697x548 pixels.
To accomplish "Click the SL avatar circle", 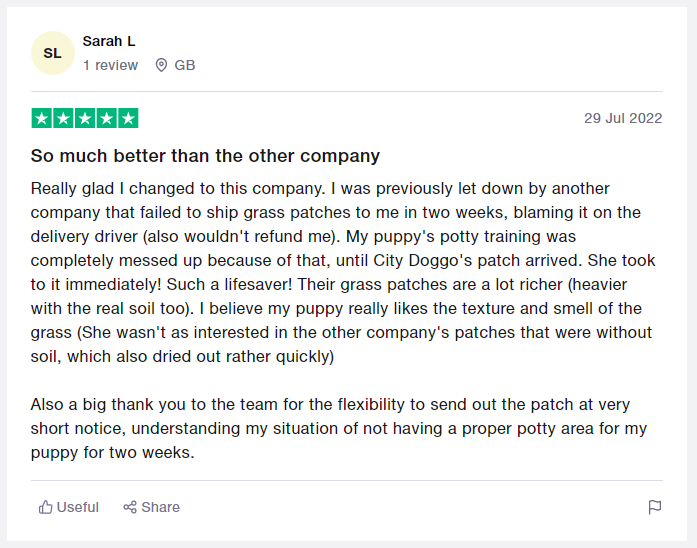I will 52,53.
